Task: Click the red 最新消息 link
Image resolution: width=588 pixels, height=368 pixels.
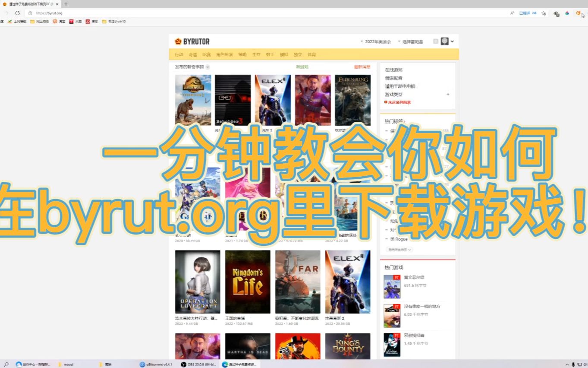Action: coord(362,67)
